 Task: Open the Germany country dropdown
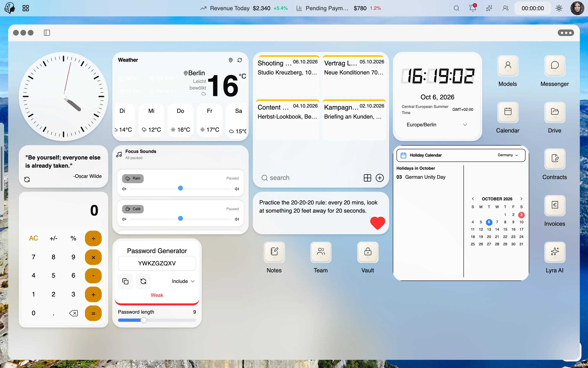508,155
